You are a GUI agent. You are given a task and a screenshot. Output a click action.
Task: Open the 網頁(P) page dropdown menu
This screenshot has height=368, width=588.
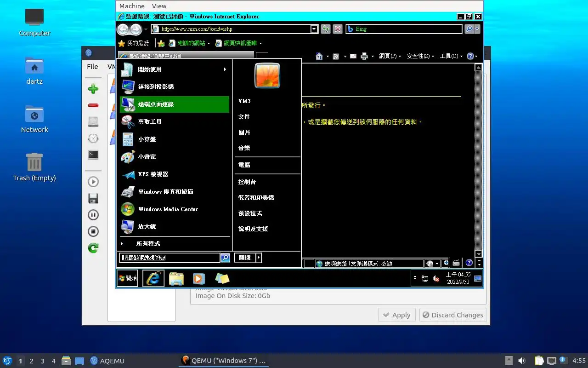tap(390, 56)
